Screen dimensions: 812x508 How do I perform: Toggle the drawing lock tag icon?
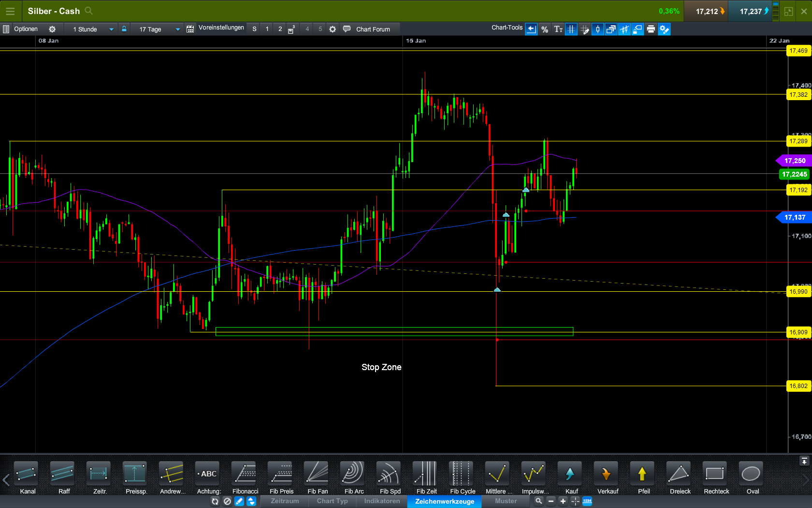coord(638,29)
